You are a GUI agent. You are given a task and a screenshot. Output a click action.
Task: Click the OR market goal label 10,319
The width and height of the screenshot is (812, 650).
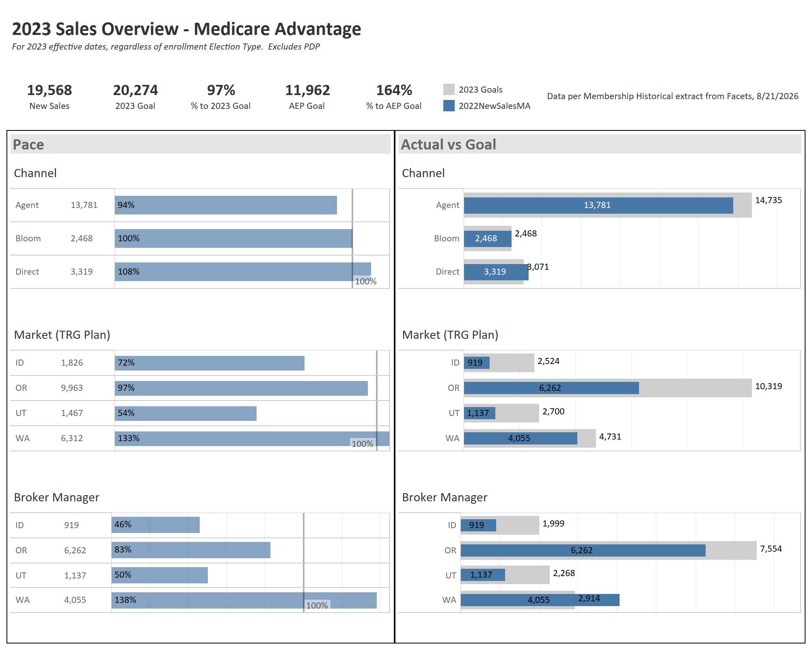(x=769, y=386)
